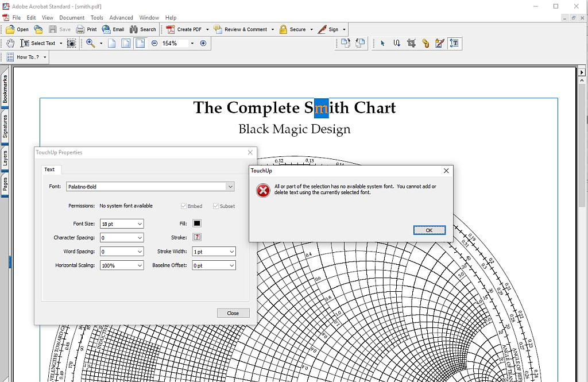Close the TouchUp error dialog with X
Viewport: 588px width, 382px height.
[446, 171]
